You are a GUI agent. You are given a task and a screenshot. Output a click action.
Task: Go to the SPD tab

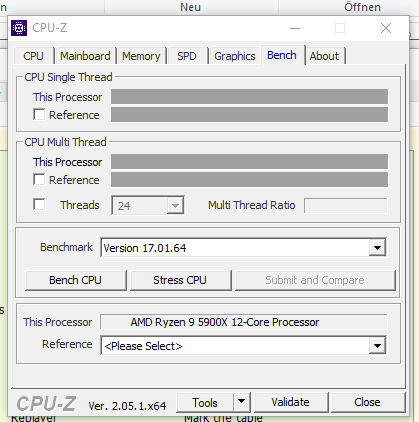[x=187, y=56]
